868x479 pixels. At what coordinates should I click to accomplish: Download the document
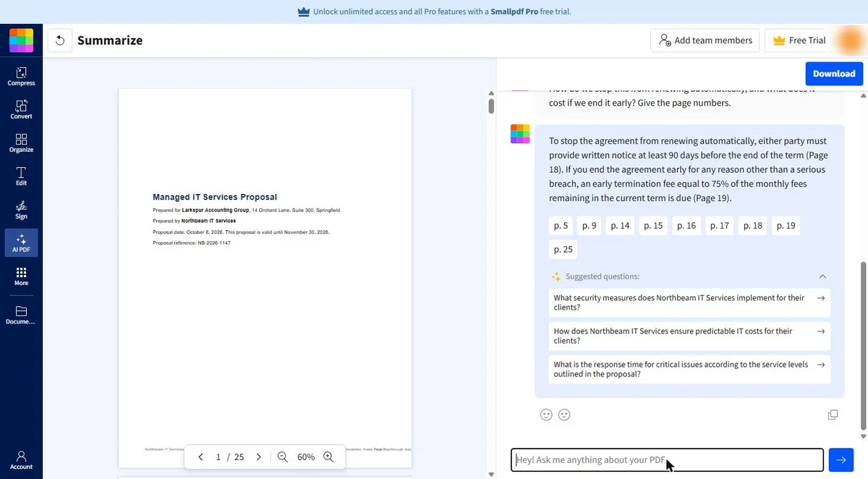834,74
